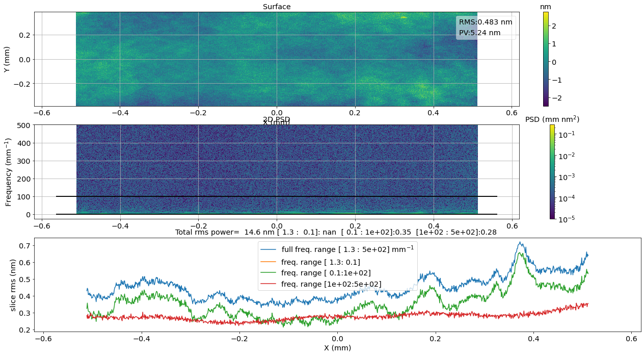Click the Total rms power text line
Screen dimensions: 644x355
pyautogui.click(x=336, y=232)
